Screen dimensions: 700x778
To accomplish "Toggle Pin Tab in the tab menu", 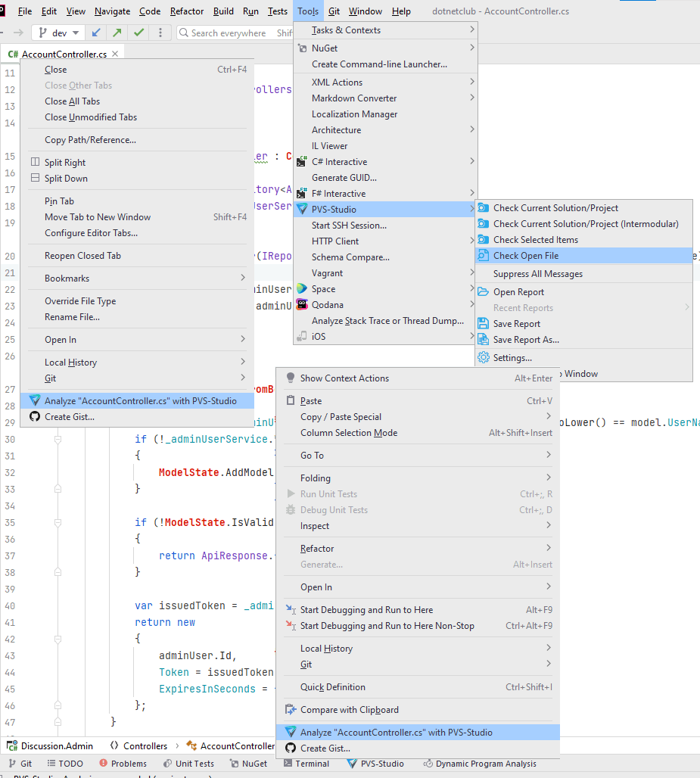I will pos(59,201).
